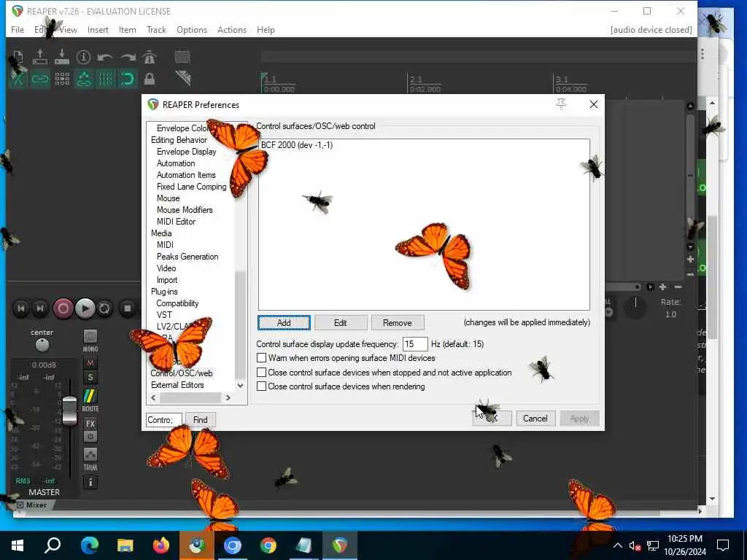Toggle master FX bypass power icon
The height and width of the screenshot is (560, 747).
[x=90, y=436]
